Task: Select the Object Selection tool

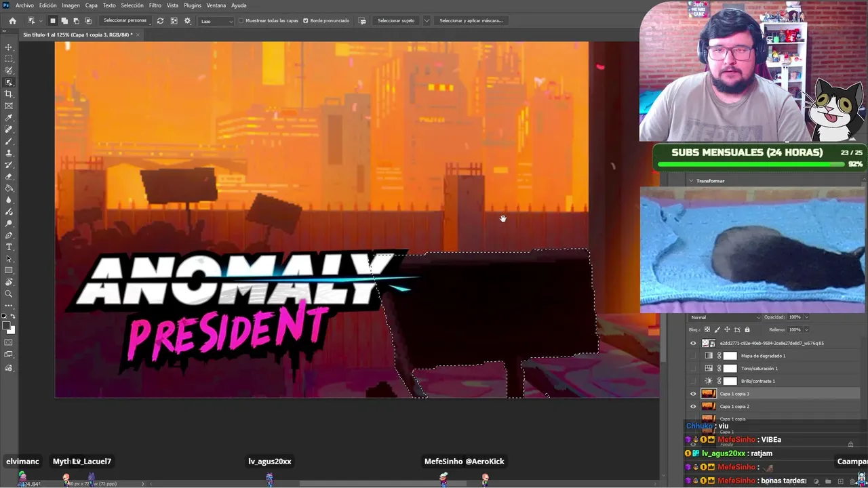Action: [9, 83]
